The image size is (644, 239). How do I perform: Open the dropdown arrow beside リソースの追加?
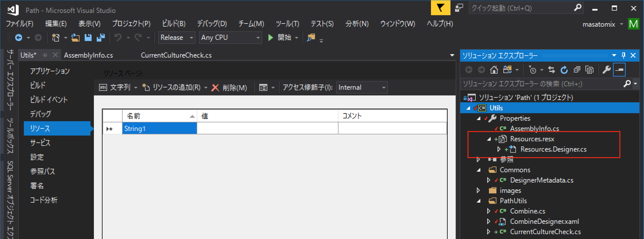[206, 88]
